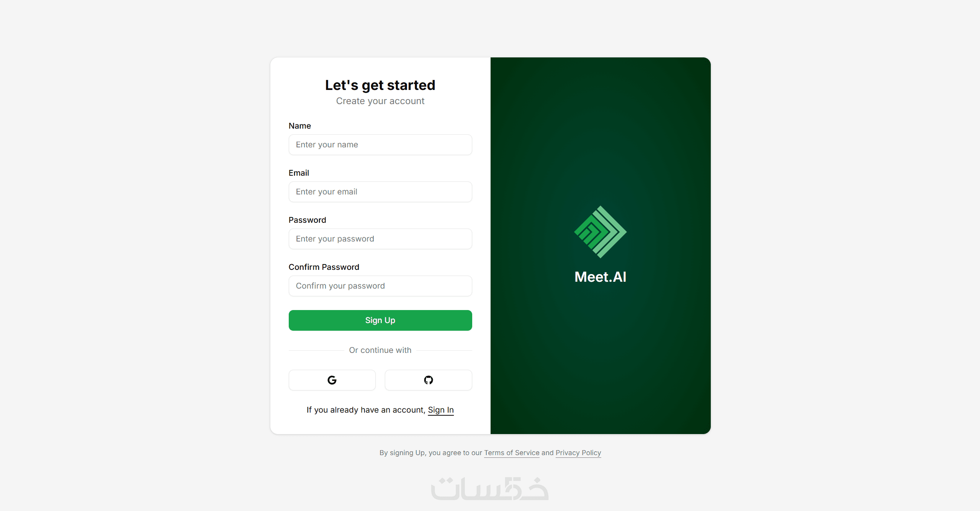The height and width of the screenshot is (511, 980).
Task: Click the "Create your account" subtitle
Action: tap(380, 101)
